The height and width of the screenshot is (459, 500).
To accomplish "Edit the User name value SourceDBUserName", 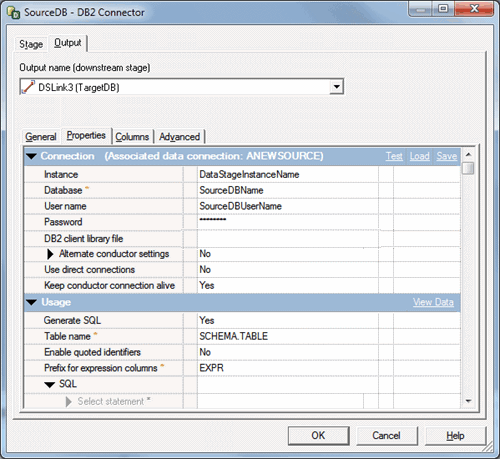I will point(288,206).
